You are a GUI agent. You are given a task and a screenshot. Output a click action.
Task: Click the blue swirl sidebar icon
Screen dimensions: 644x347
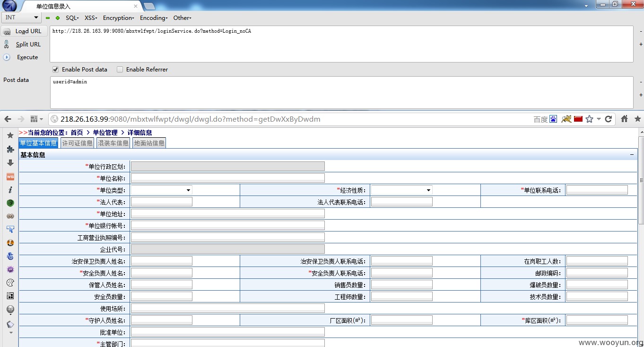coord(10,256)
